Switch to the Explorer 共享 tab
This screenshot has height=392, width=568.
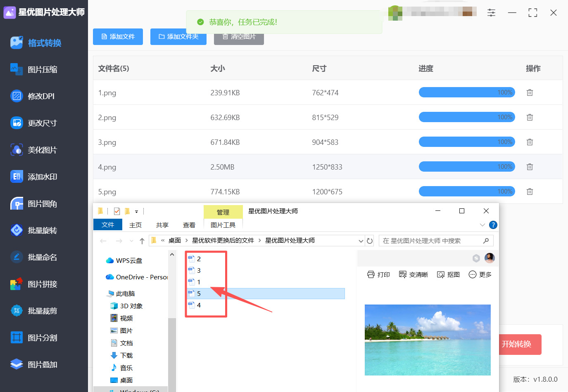point(162,225)
